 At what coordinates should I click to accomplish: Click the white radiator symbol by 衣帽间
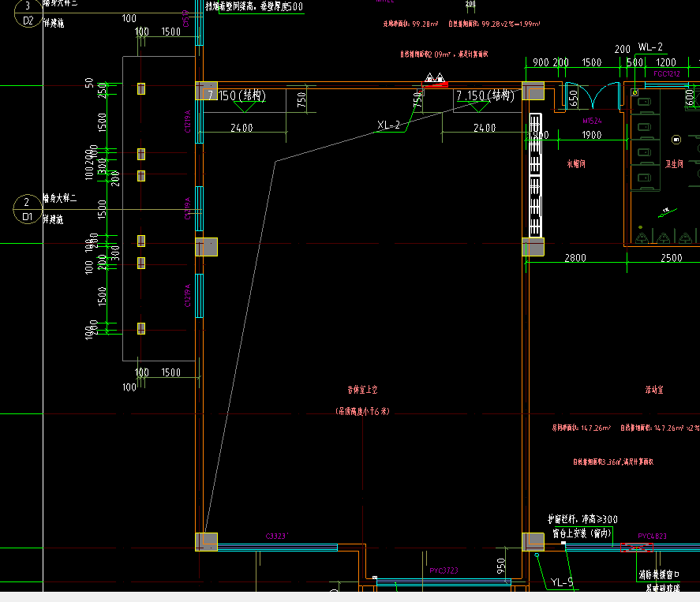click(x=535, y=175)
